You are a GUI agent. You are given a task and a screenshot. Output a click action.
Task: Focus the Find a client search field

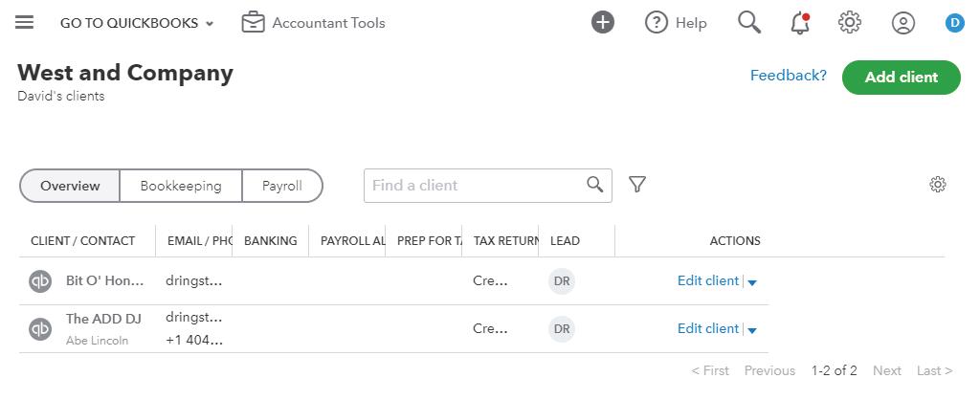tap(476, 186)
